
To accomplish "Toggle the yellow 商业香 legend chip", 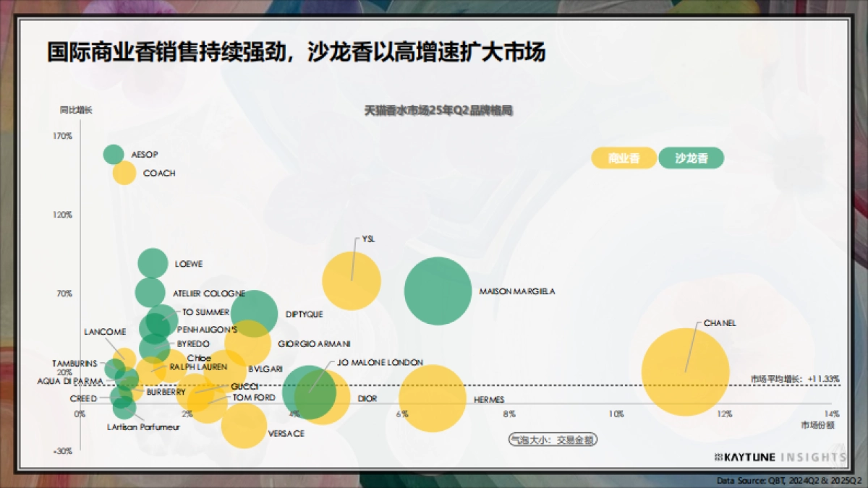I will coord(623,158).
